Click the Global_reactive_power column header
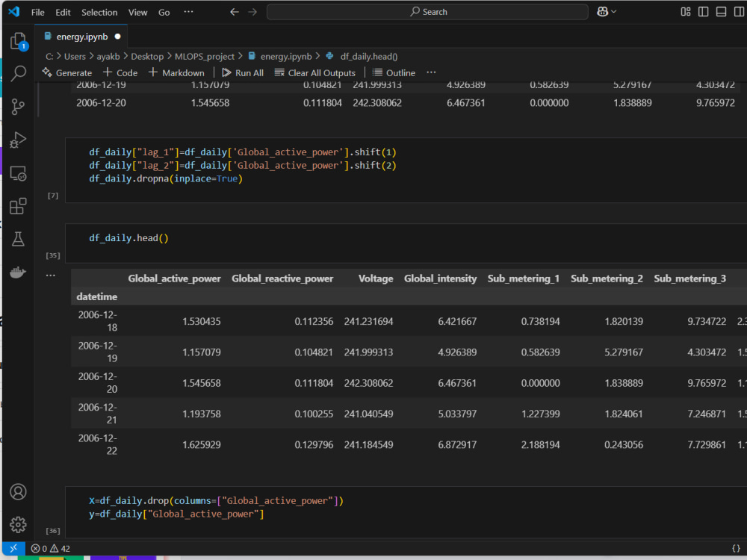 [x=282, y=279]
